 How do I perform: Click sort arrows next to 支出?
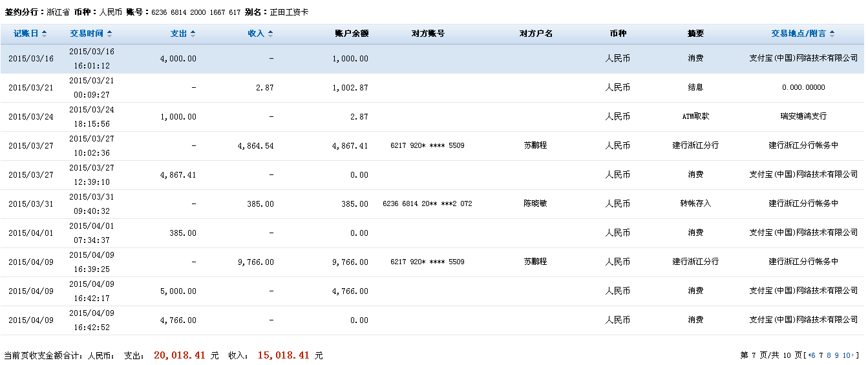pos(193,34)
